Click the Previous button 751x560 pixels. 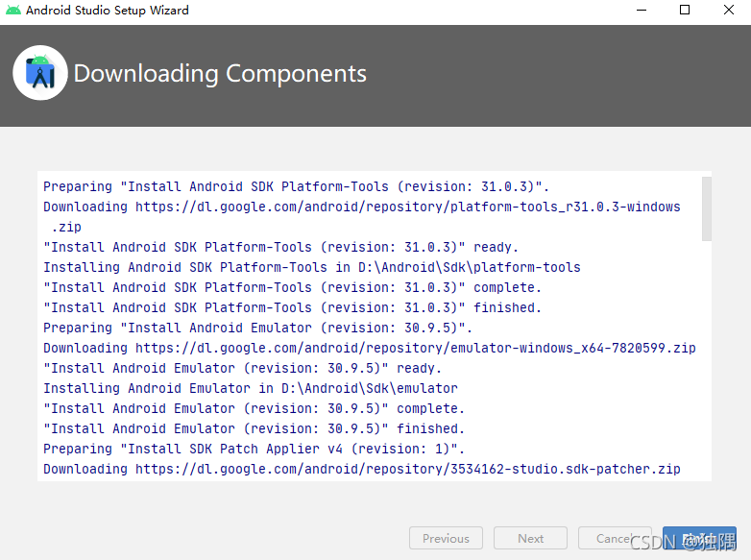[x=446, y=539]
